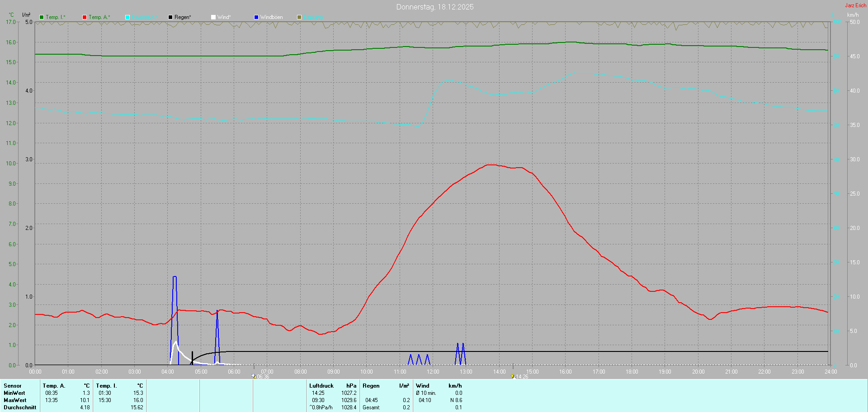
Task: Click the outdoor average value 4.18
Action: pyautogui.click(x=85, y=407)
